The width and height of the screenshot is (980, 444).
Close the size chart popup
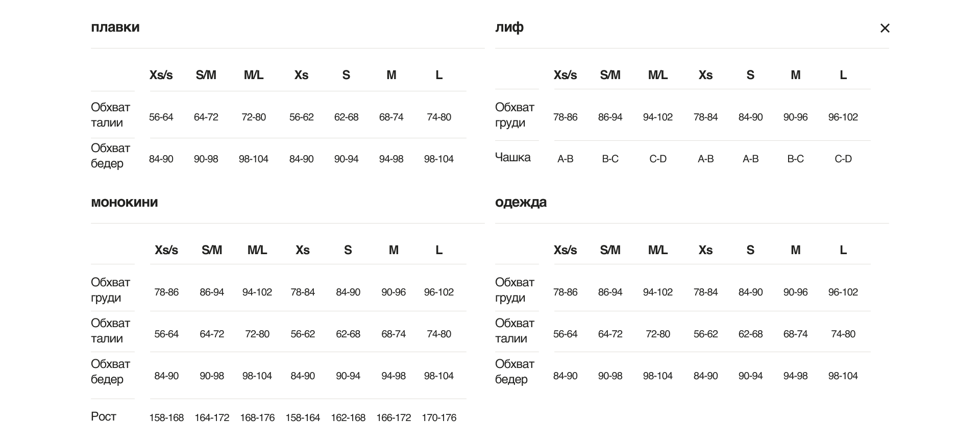[x=885, y=29]
